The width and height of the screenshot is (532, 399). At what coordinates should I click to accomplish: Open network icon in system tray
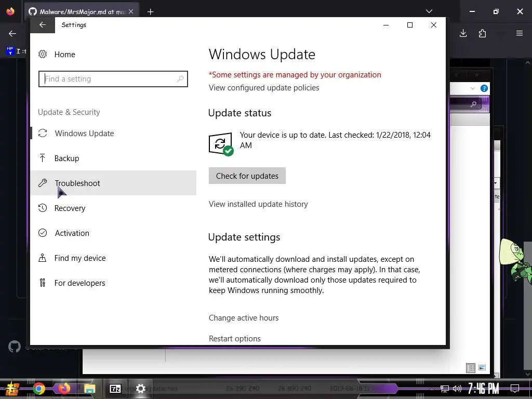[445, 389]
